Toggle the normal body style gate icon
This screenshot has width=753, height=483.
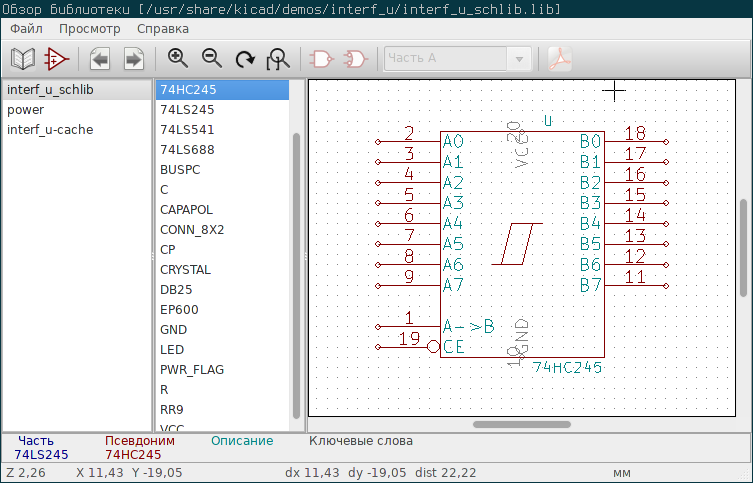321,59
